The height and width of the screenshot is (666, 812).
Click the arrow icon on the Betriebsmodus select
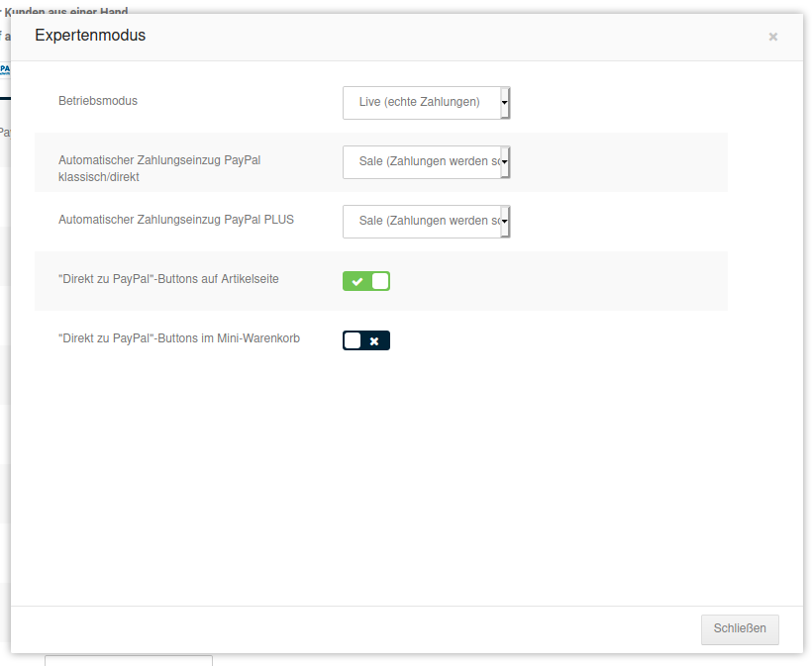[505, 102]
